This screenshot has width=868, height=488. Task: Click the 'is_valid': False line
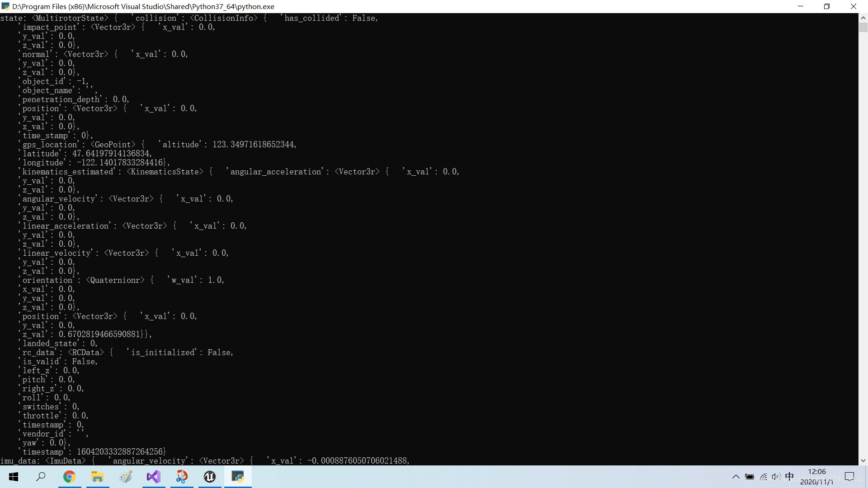pos(58,361)
